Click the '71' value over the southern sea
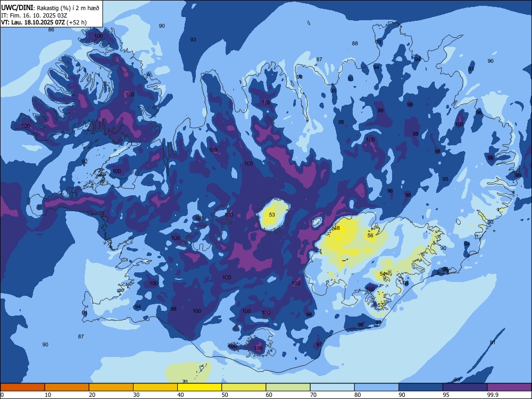 point(185,381)
